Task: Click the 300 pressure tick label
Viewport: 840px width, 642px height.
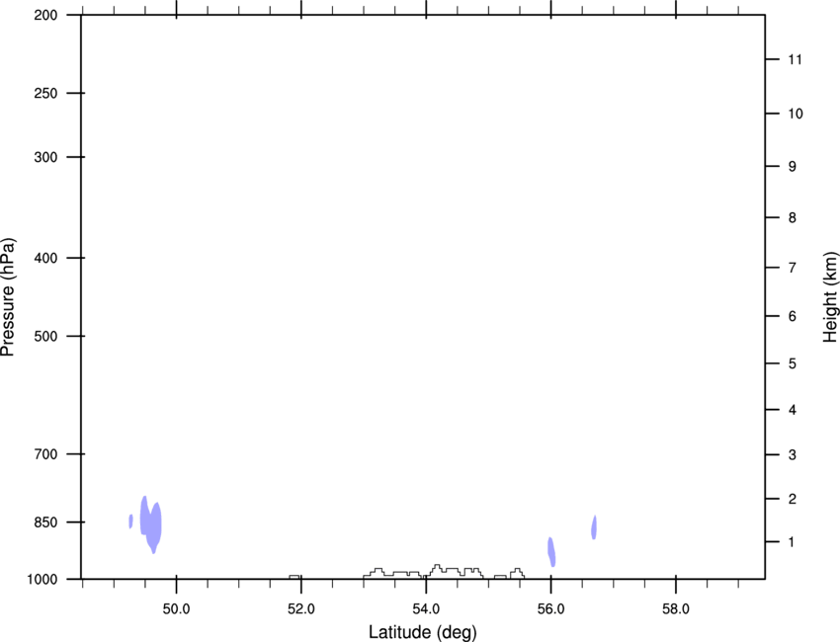Action: click(46, 158)
